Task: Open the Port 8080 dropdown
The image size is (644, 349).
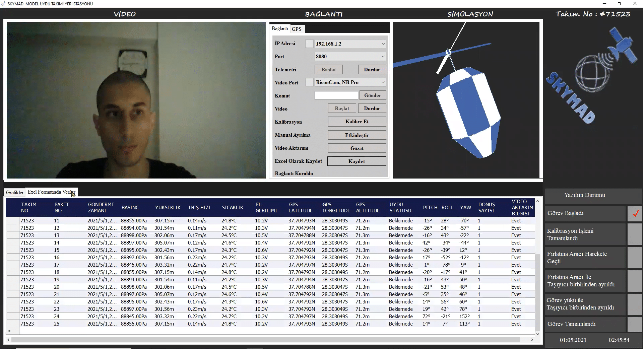Action: click(x=350, y=57)
